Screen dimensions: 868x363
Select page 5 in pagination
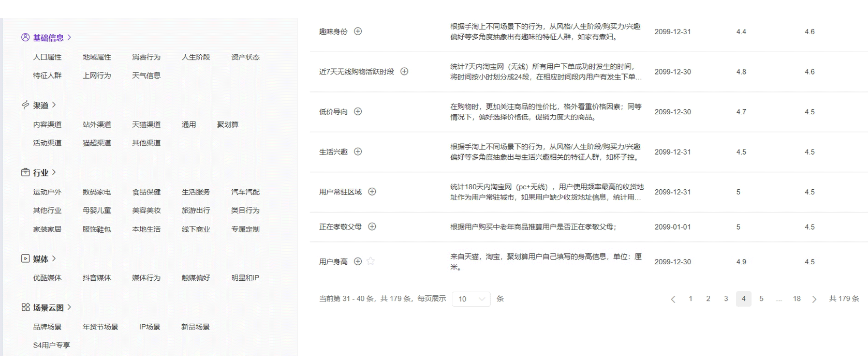click(x=761, y=299)
